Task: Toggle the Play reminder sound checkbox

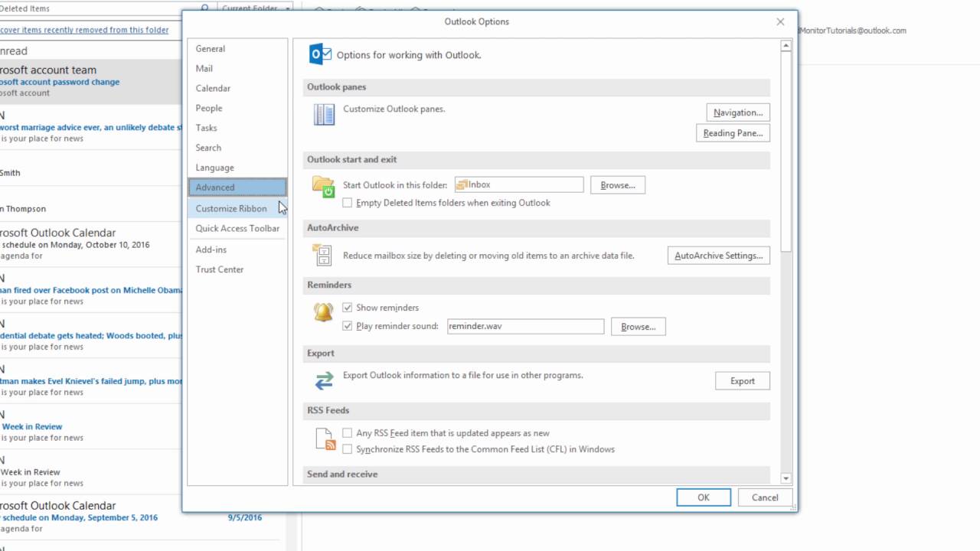Action: pos(348,326)
